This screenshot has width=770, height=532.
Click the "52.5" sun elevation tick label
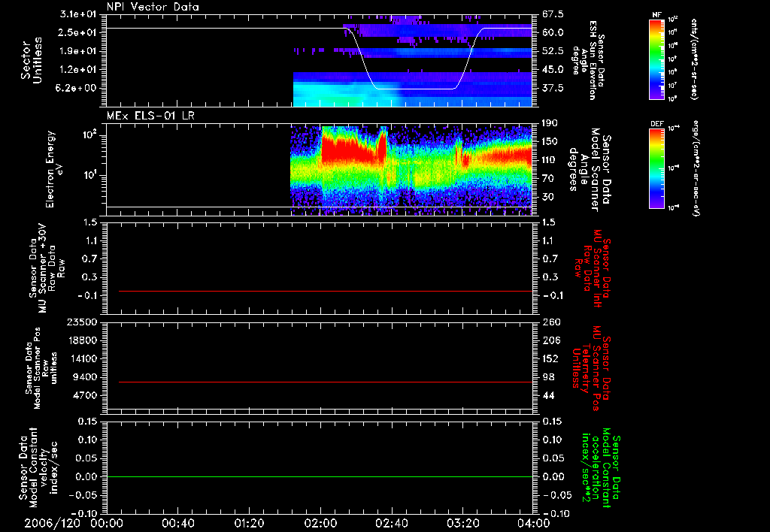click(553, 51)
